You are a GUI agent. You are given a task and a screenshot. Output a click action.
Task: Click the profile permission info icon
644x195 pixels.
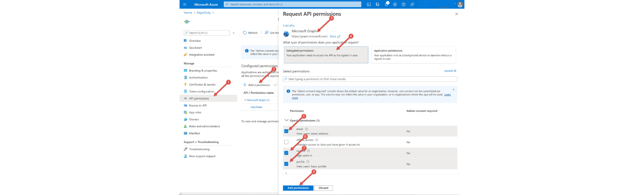(308, 162)
